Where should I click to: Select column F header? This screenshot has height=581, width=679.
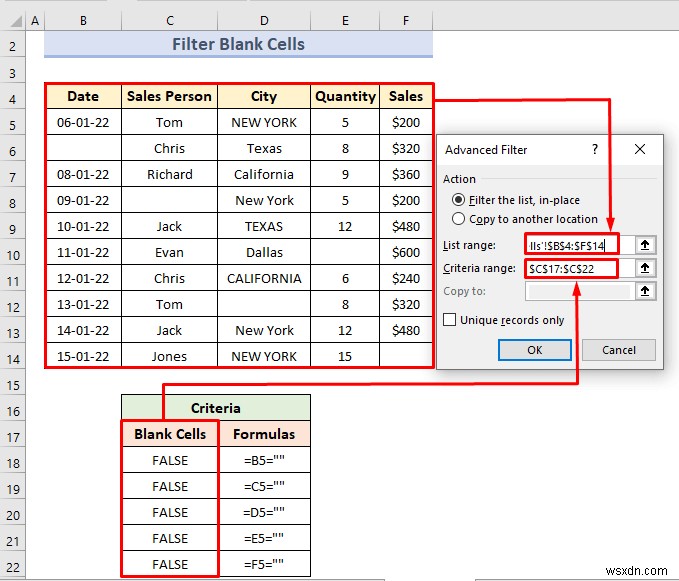[x=406, y=21]
